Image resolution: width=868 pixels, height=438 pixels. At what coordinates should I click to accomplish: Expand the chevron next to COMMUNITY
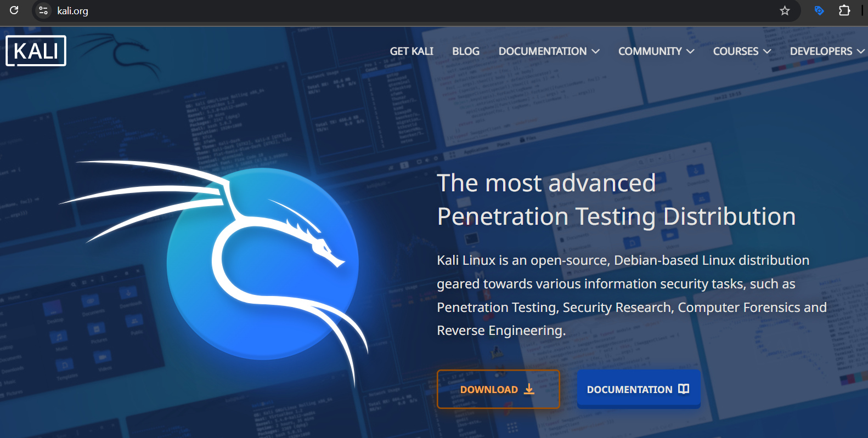tap(690, 52)
